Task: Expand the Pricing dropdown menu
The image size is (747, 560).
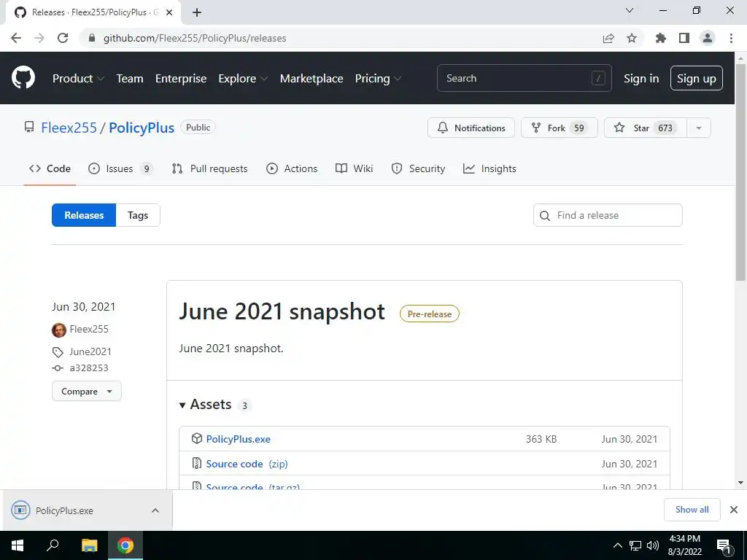Action: [x=378, y=79]
